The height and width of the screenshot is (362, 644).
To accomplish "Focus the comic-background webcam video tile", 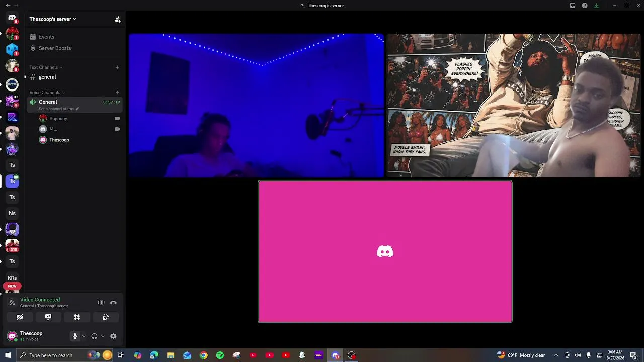I will click(x=514, y=106).
